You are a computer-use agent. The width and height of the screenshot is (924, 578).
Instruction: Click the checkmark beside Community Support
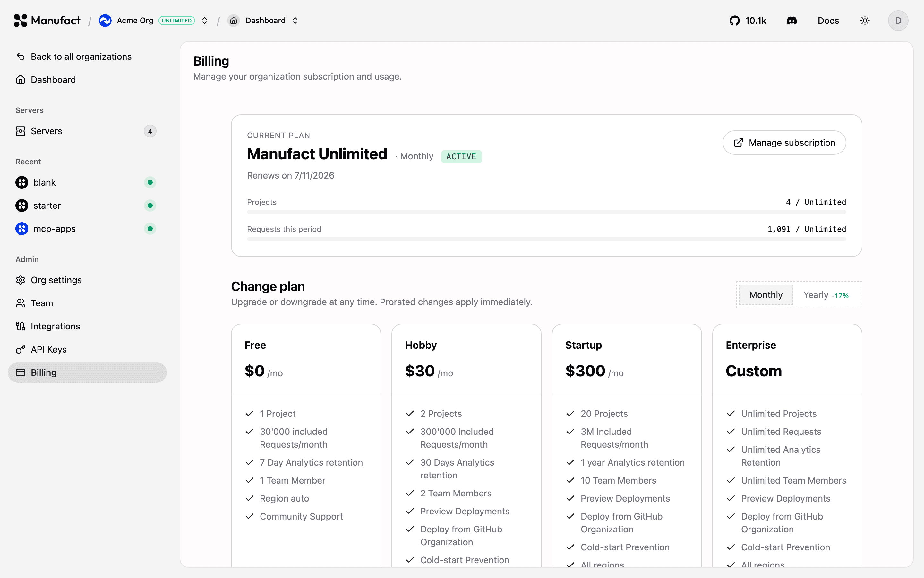[250, 516]
